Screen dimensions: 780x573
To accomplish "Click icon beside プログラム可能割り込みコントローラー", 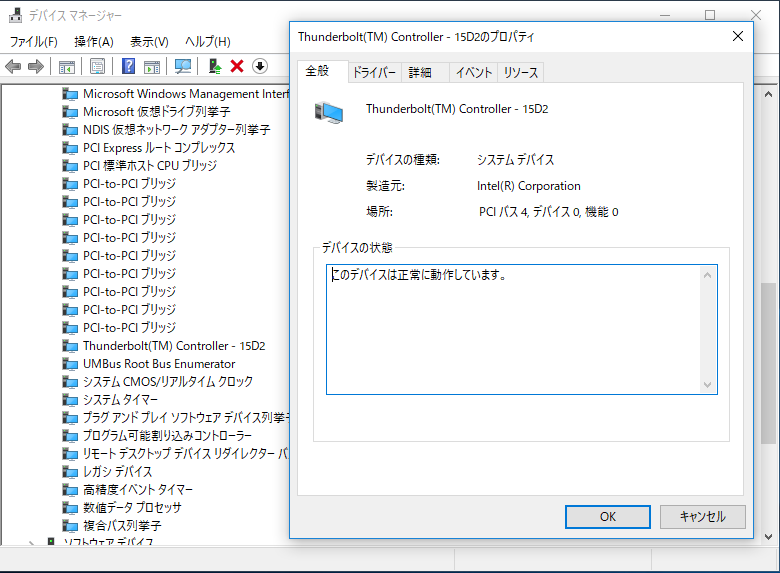I will [70, 436].
